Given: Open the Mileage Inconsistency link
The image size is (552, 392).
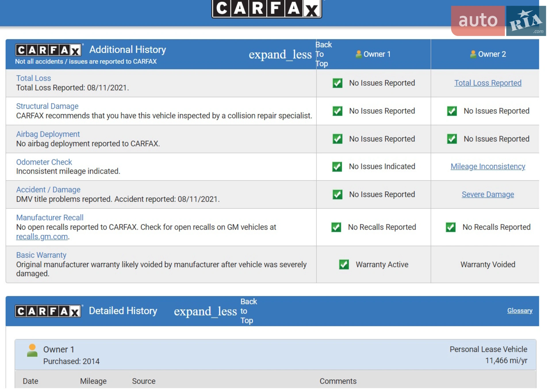Looking at the screenshot, I should [x=488, y=167].
